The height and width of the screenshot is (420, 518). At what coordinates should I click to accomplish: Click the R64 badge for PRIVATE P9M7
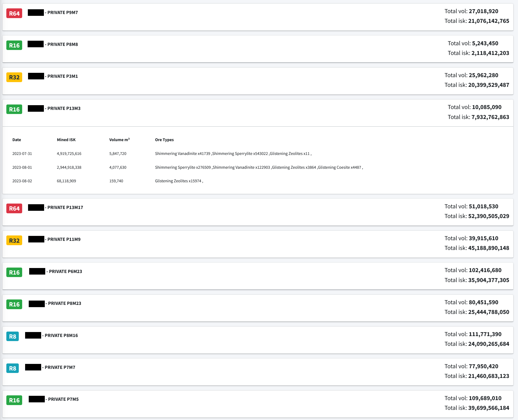pyautogui.click(x=14, y=13)
